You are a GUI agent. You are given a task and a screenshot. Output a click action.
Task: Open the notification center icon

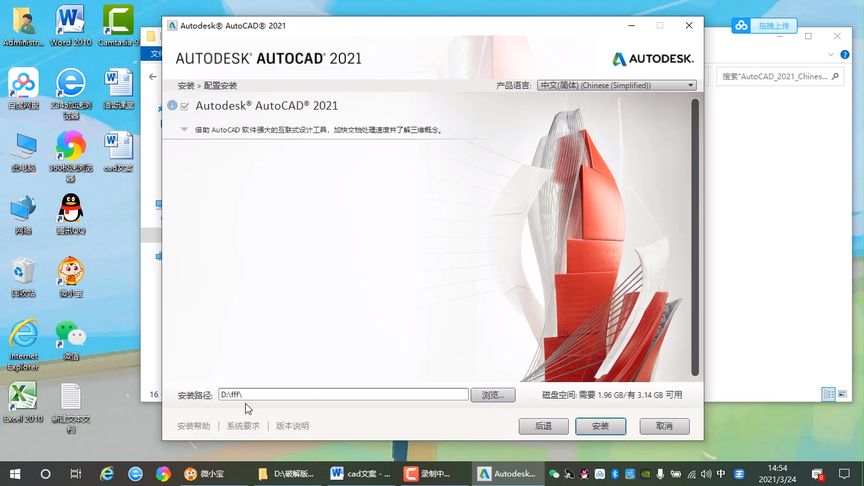(844, 474)
